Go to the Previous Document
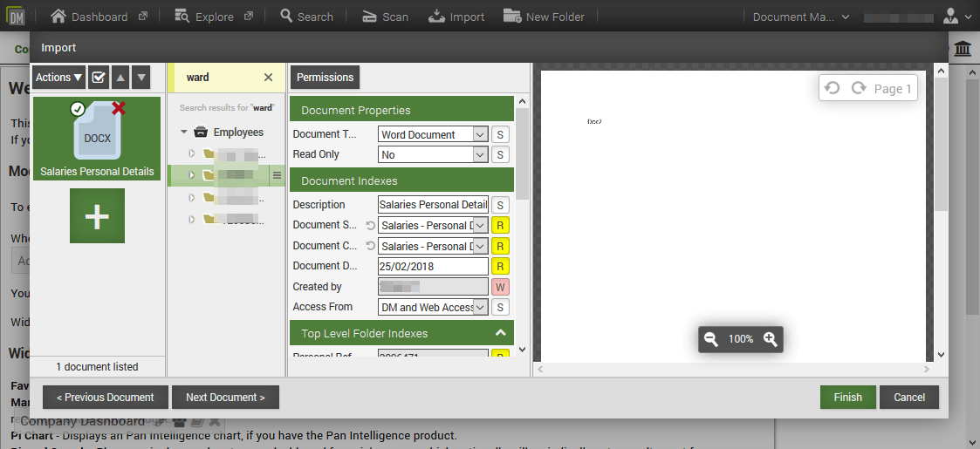The image size is (980, 449). coord(105,398)
